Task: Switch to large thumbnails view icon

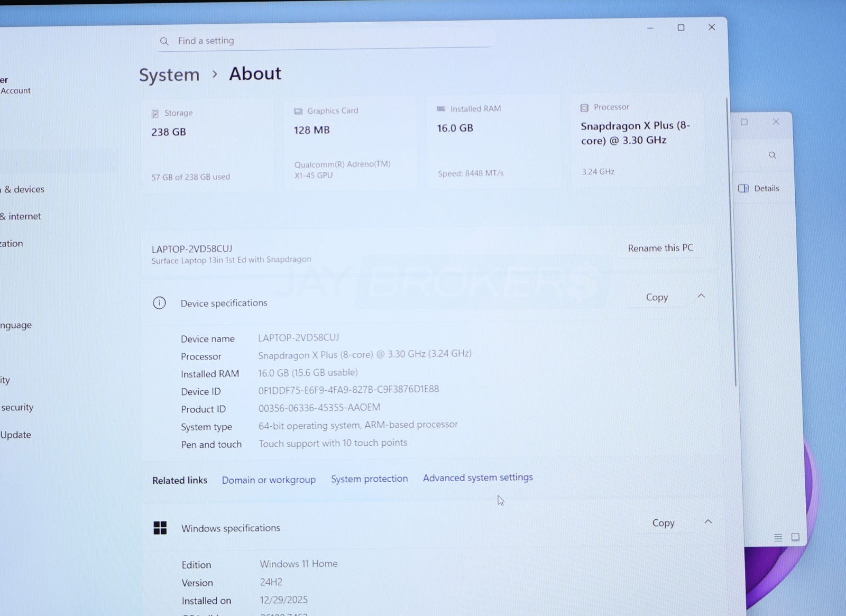Action: (x=795, y=537)
